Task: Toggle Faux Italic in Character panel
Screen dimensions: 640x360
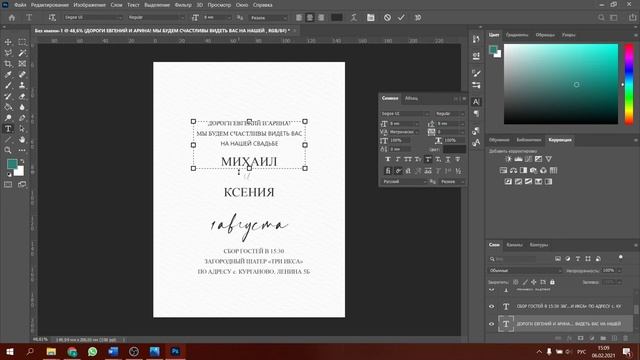Action: 398,159
